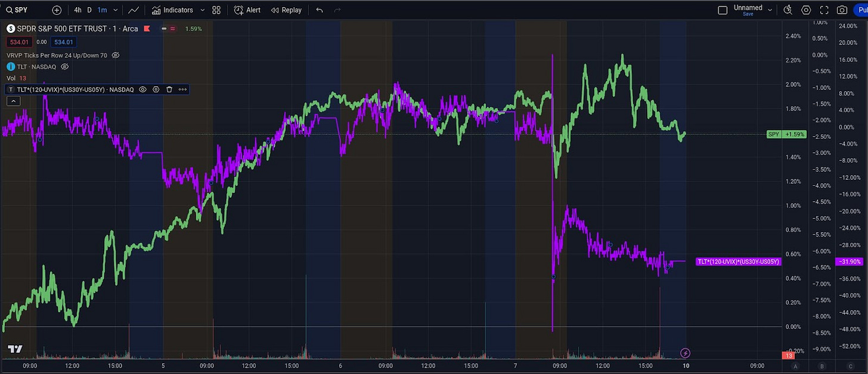Open the quick search icon

pos(788,10)
